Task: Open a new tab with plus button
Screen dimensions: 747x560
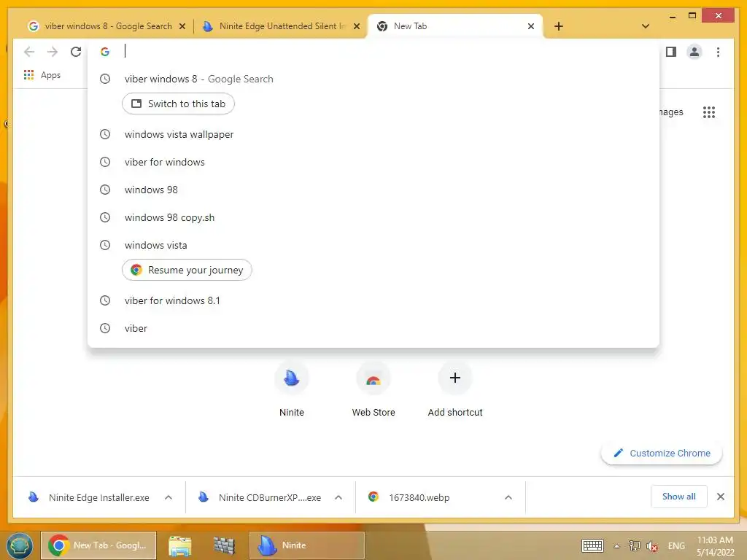Action: pyautogui.click(x=559, y=26)
